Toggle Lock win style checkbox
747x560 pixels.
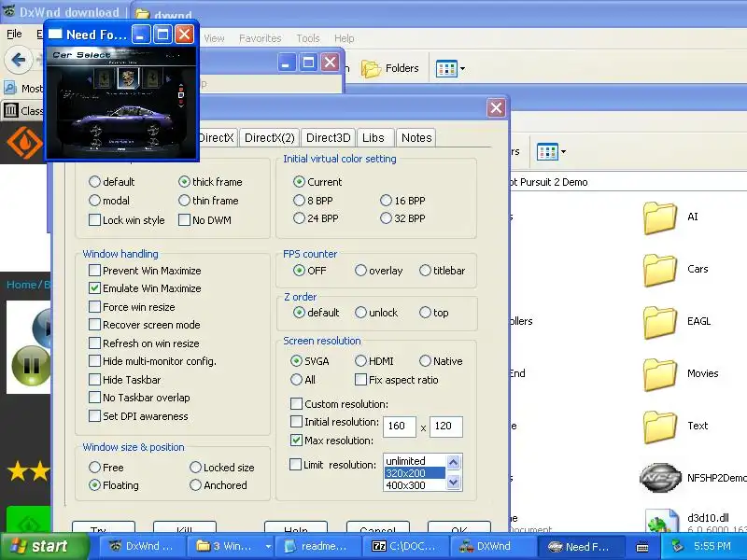pos(94,220)
